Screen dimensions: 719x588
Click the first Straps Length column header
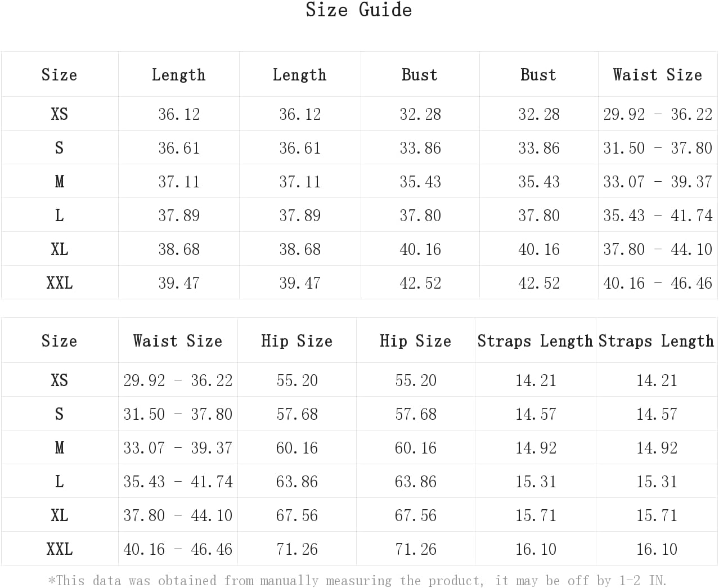point(535,341)
